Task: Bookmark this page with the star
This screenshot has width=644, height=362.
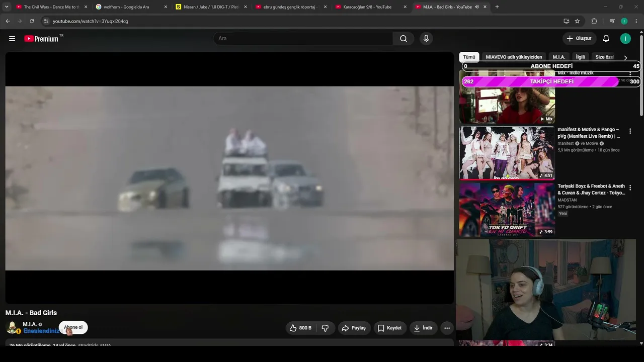Action: click(x=577, y=21)
